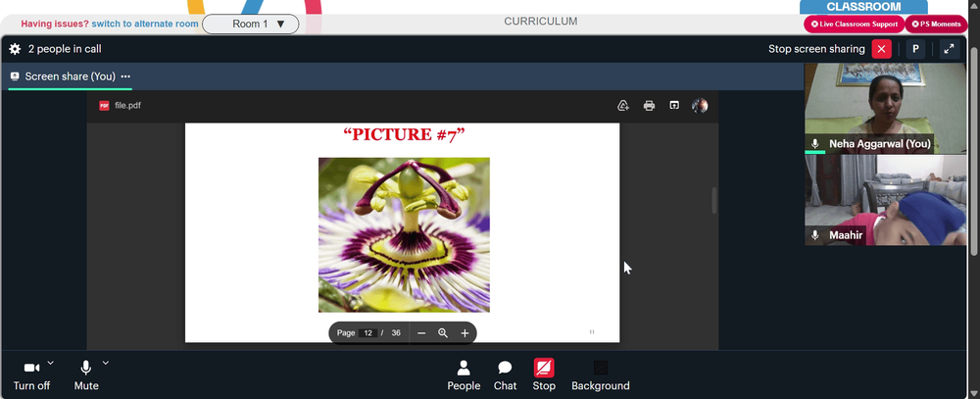Viewport: 980px width, 399px height.
Task: Select the CLASSROOM tab
Action: click(x=863, y=7)
